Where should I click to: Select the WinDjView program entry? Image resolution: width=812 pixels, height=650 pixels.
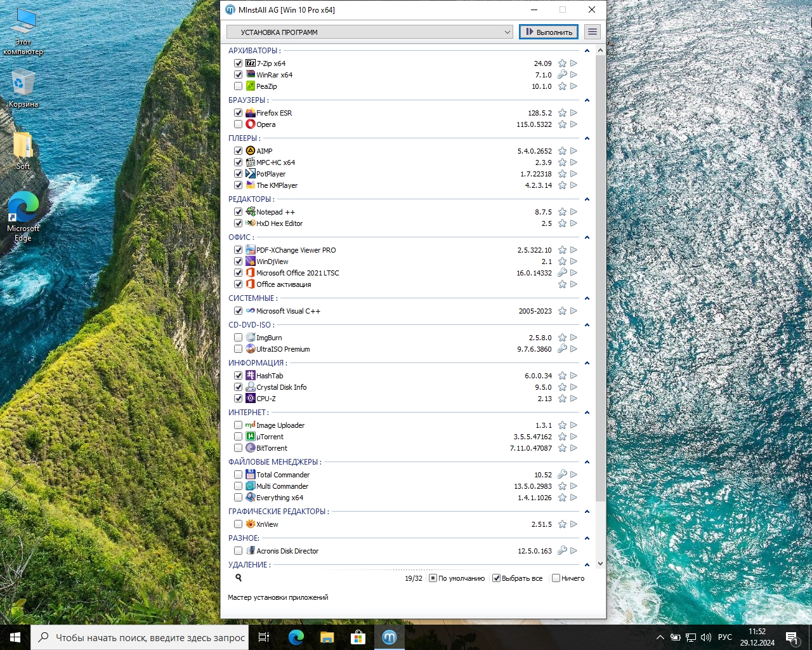click(272, 262)
